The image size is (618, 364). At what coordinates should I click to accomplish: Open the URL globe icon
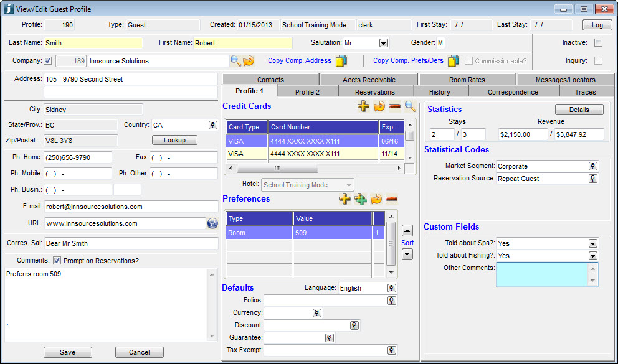pos(212,223)
